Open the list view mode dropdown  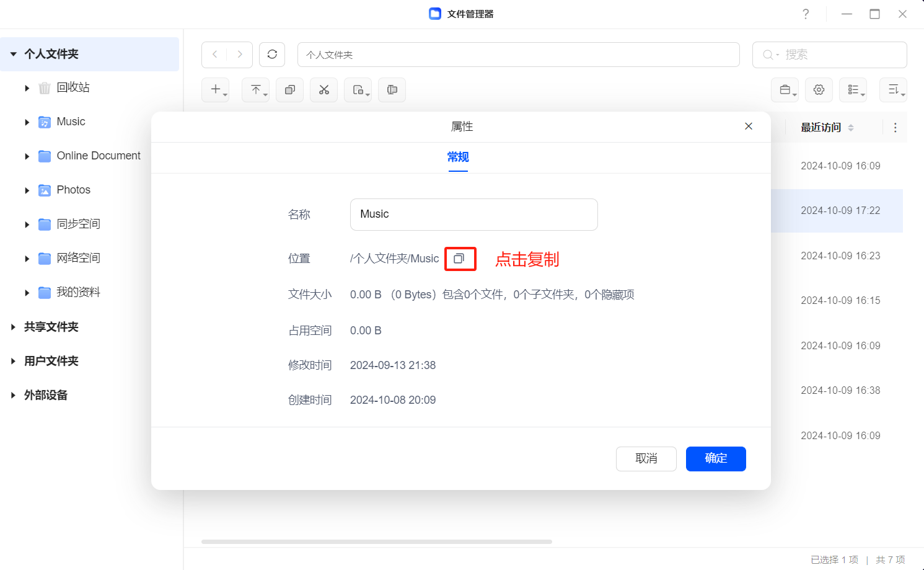853,90
